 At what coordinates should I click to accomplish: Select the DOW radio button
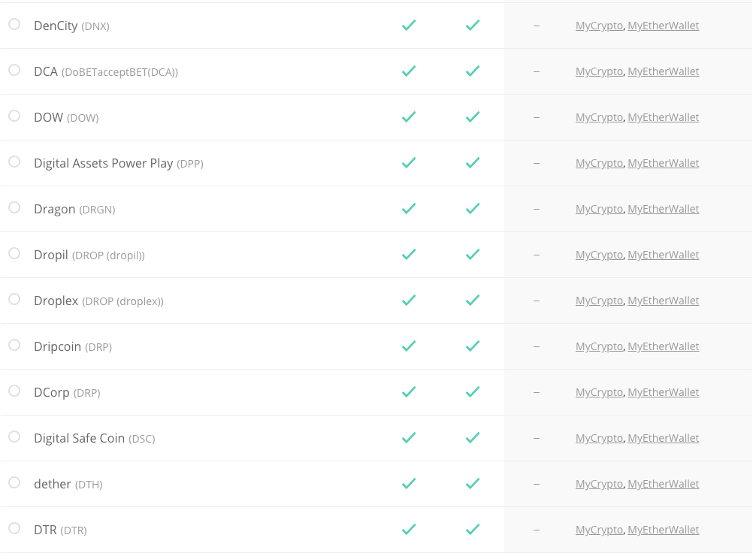click(14, 116)
